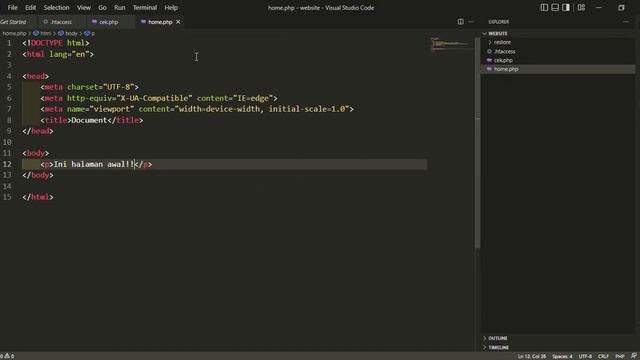Select the home.php editor tab
The width and height of the screenshot is (640, 360).
point(160,22)
